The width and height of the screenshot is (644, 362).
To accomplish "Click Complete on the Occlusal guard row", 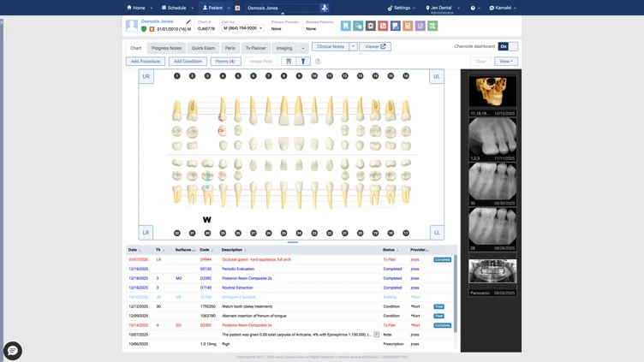I will [x=443, y=260].
